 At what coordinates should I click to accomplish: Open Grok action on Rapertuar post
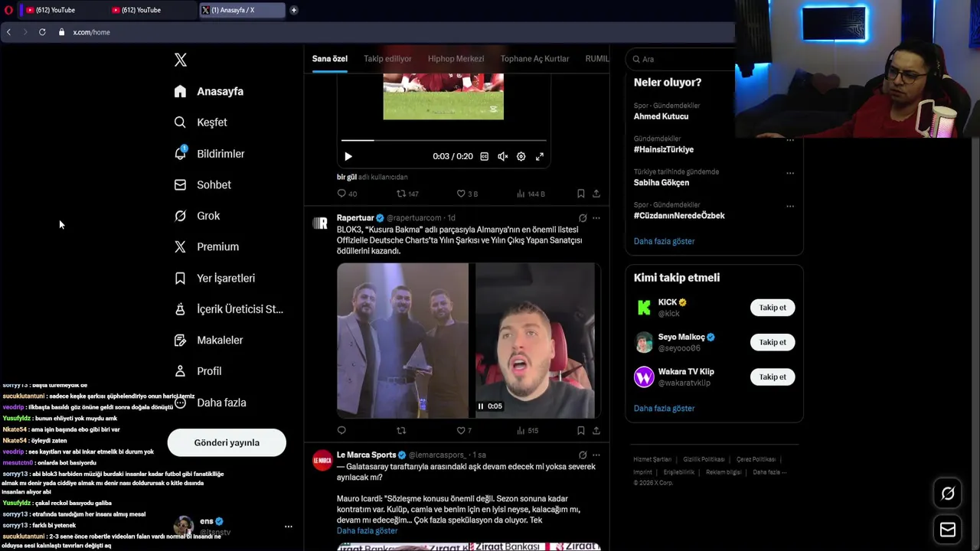[x=583, y=218]
